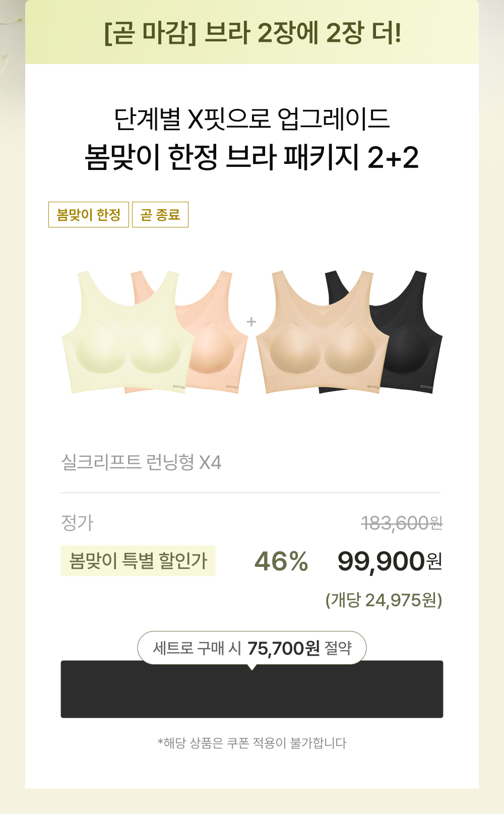Image resolution: width=504 pixels, height=814 pixels.
Task: Click the large black purchase button
Action: (252, 689)
